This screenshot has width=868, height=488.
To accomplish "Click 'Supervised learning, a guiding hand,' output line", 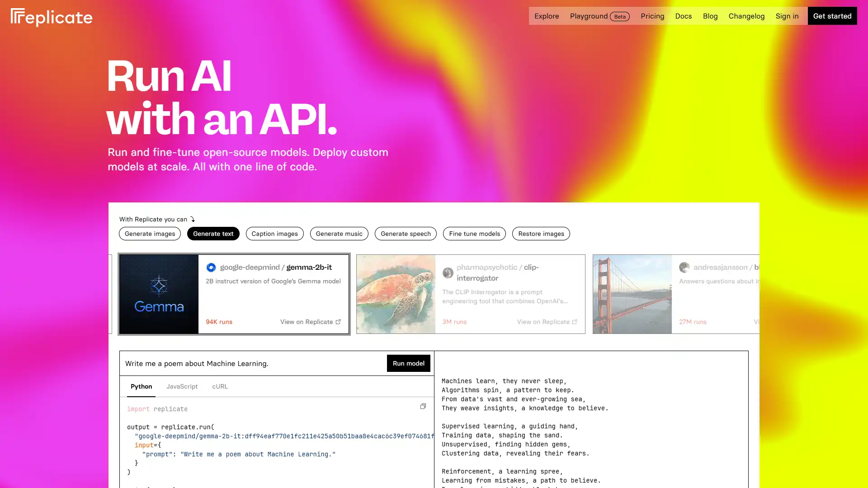I will pos(510,426).
